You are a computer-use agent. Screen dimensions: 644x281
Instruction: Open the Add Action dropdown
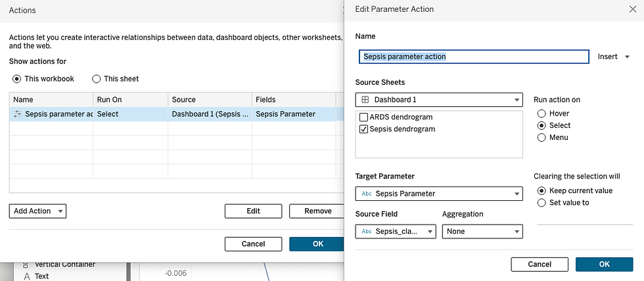[x=37, y=211]
